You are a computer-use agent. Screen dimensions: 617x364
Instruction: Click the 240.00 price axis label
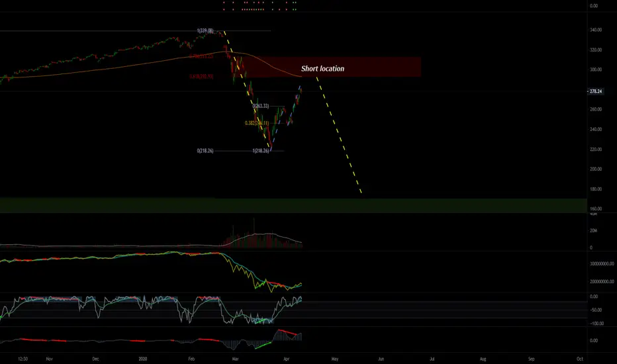coord(596,130)
